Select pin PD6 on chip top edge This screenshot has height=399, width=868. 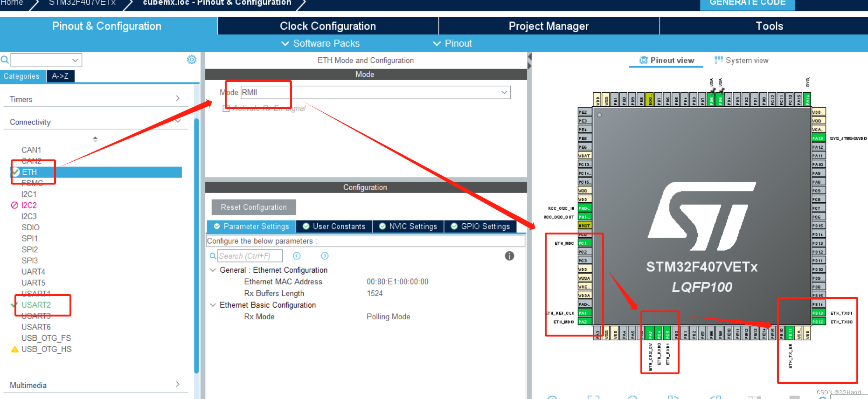[x=711, y=99]
